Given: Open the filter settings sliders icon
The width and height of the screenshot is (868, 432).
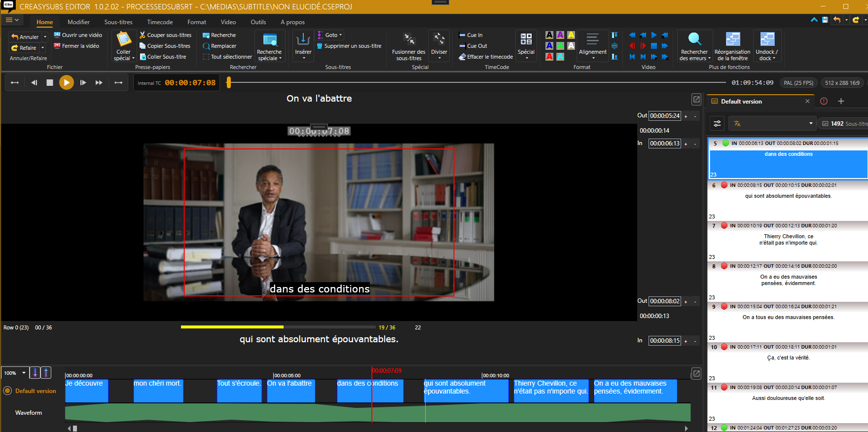Looking at the screenshot, I should [717, 123].
